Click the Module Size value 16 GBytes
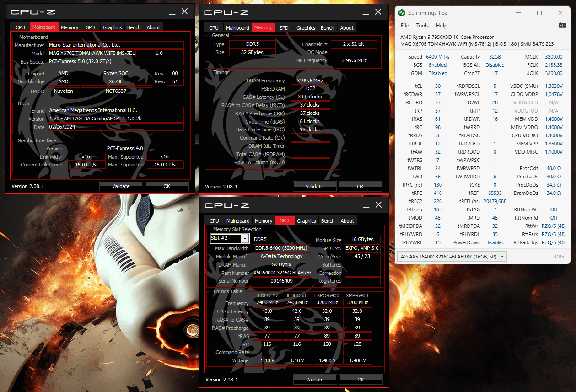 362,239
